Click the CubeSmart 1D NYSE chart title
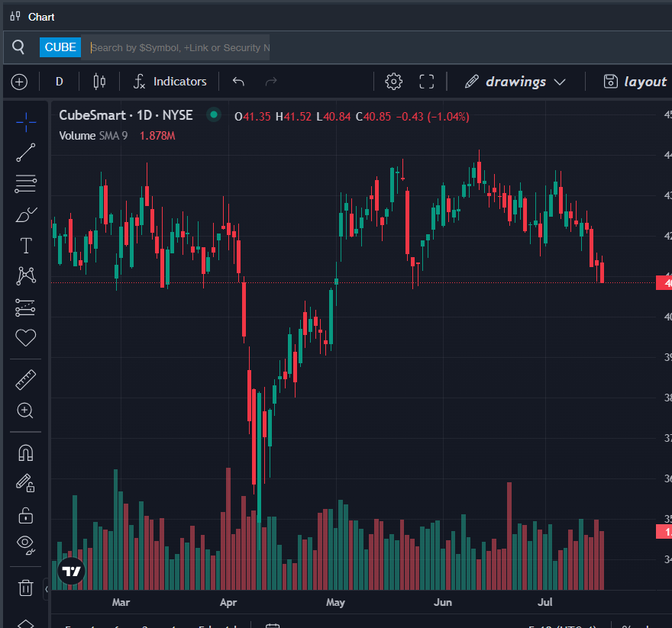 point(125,115)
